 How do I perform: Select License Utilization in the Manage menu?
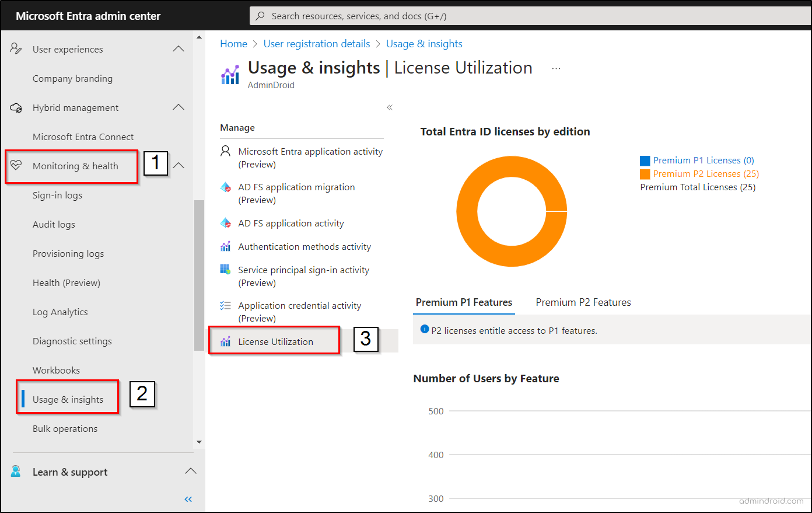(x=274, y=340)
